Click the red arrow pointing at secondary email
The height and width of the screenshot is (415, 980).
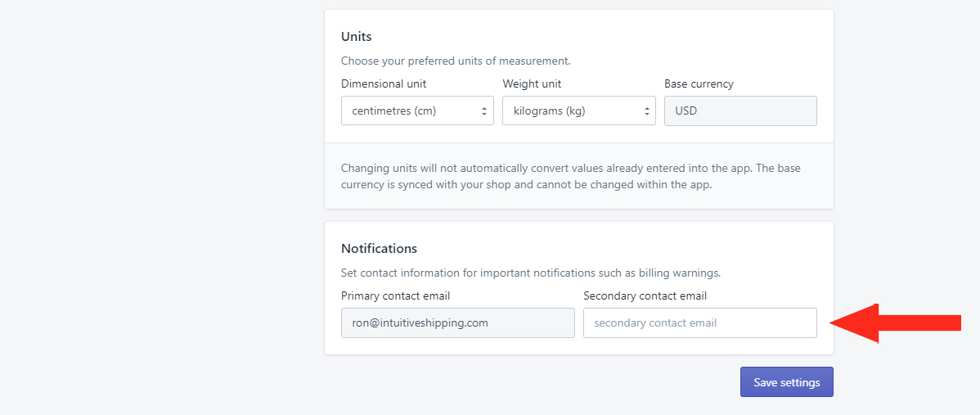[895, 323]
